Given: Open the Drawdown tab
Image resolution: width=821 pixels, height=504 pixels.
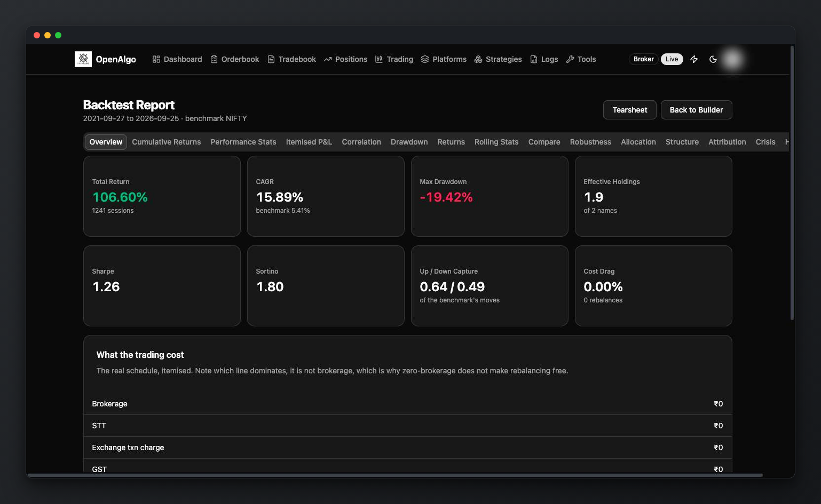Looking at the screenshot, I should pos(409,142).
